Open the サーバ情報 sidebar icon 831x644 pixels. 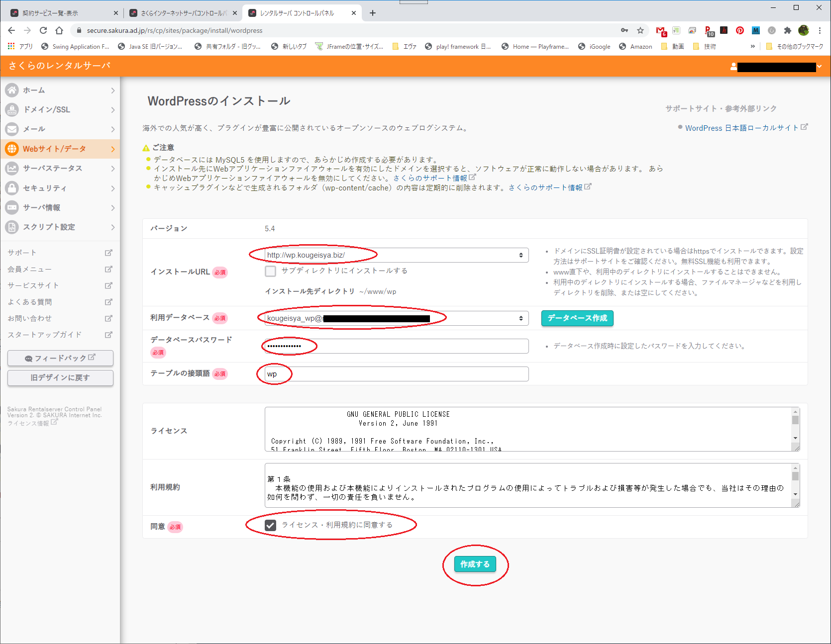[x=12, y=207]
